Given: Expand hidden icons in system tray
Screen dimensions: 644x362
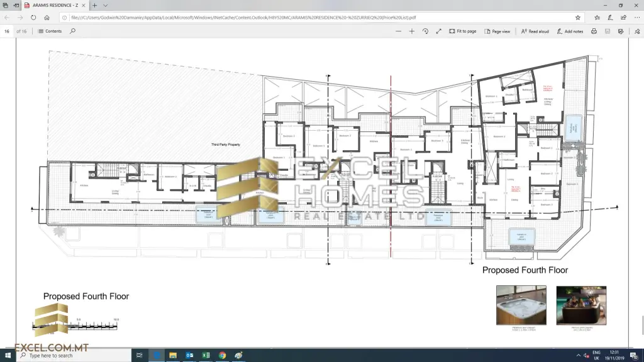Looking at the screenshot, I should click(579, 355).
